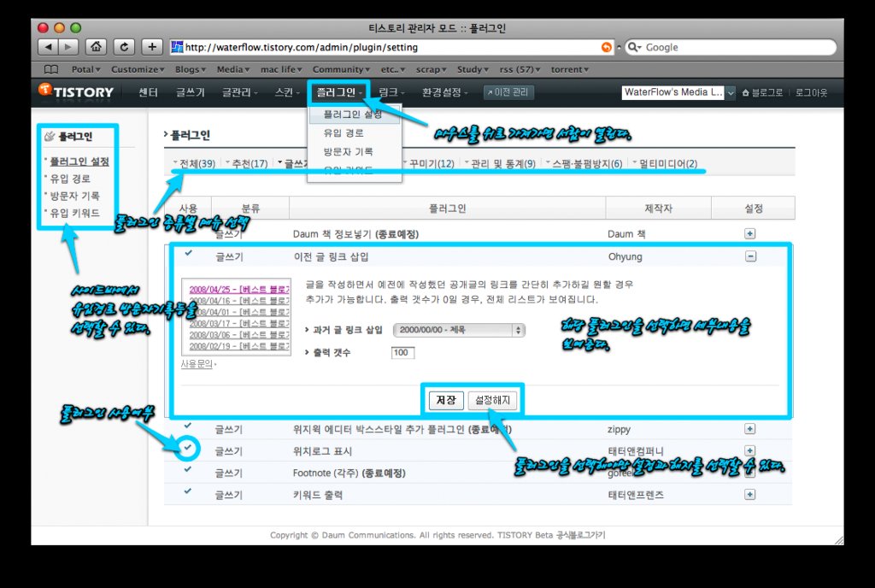Toggle the Footnote (각주) plugin checkmark
Viewport: 875px width, 588px height.
[188, 469]
